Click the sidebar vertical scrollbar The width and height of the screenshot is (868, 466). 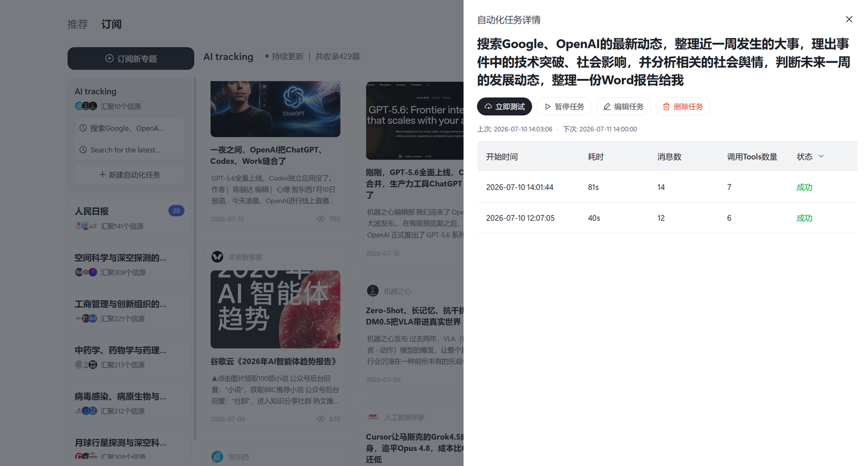pyautogui.click(x=195, y=259)
